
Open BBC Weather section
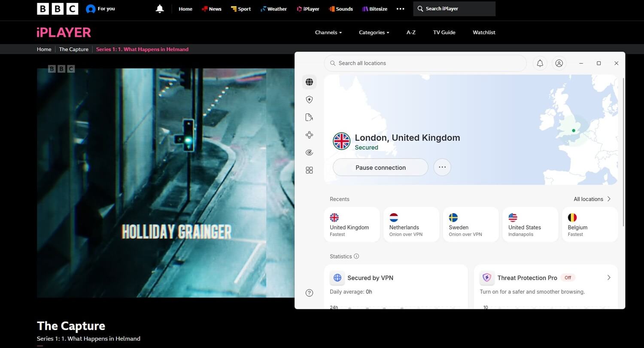273,9
